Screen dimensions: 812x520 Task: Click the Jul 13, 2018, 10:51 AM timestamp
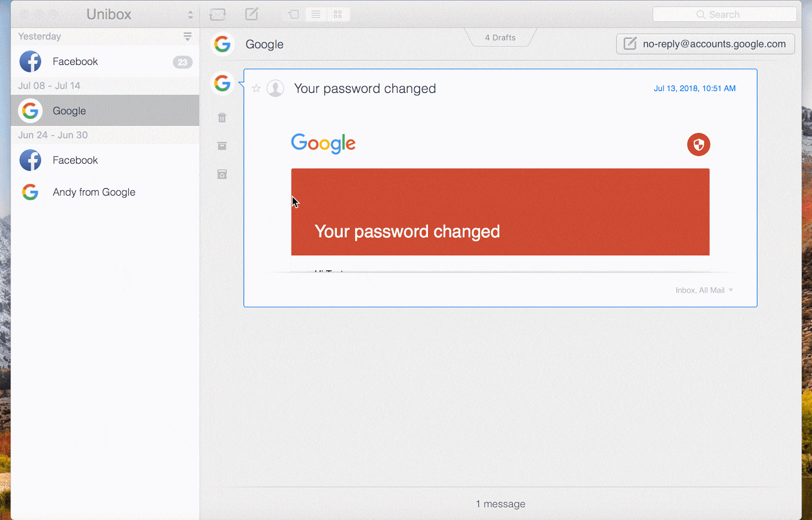click(x=694, y=88)
